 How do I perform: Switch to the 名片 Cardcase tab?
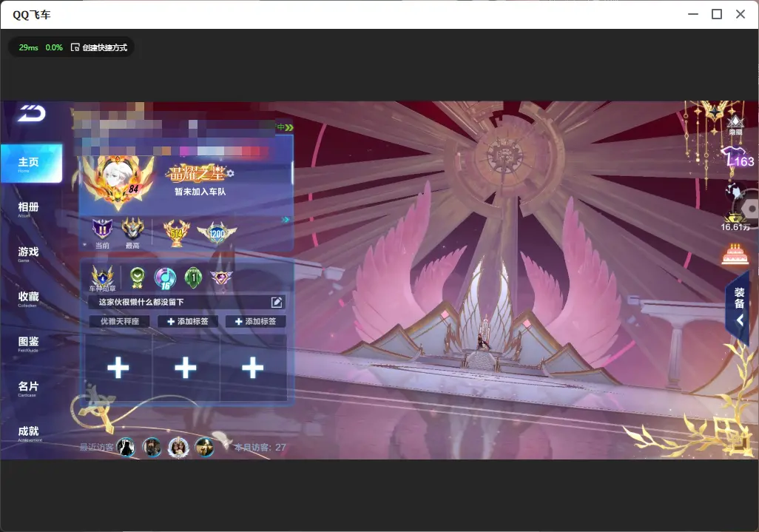29,388
